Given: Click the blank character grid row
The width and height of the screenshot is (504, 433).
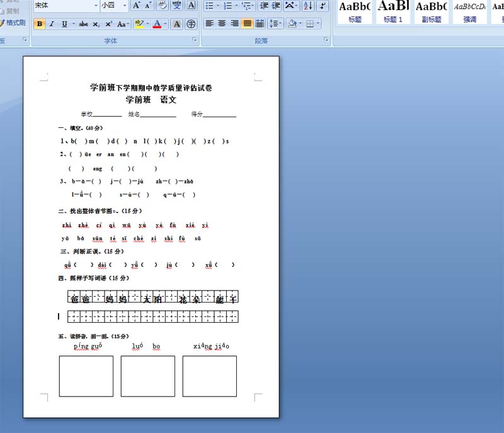Looking at the screenshot, I should (153, 316).
